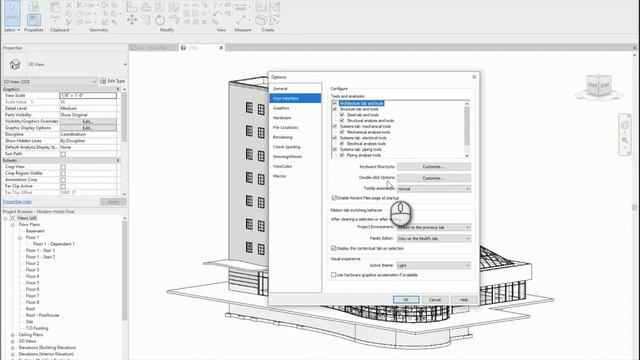Image resolution: width=640 pixels, height=360 pixels.
Task: Toggle Display the contextual tab on selection
Action: (x=333, y=248)
